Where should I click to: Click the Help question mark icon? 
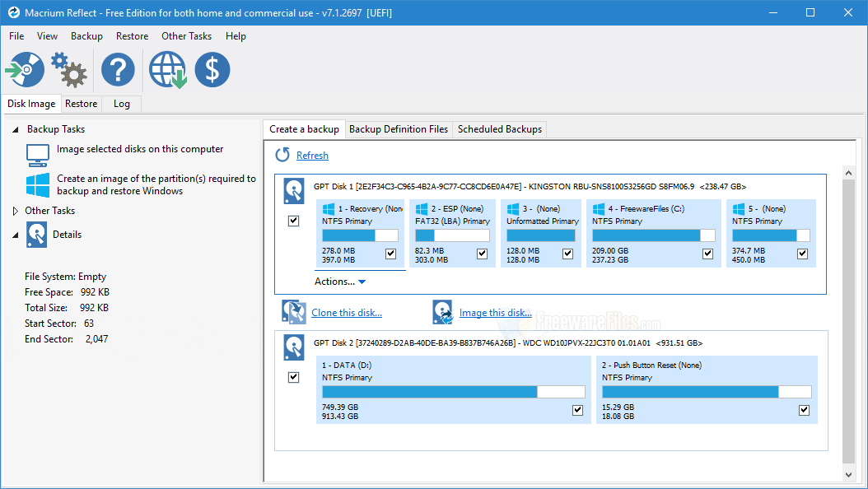click(117, 69)
